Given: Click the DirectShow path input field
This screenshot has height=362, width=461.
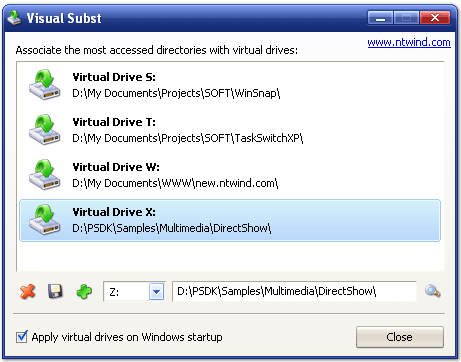Looking at the screenshot, I should (294, 291).
